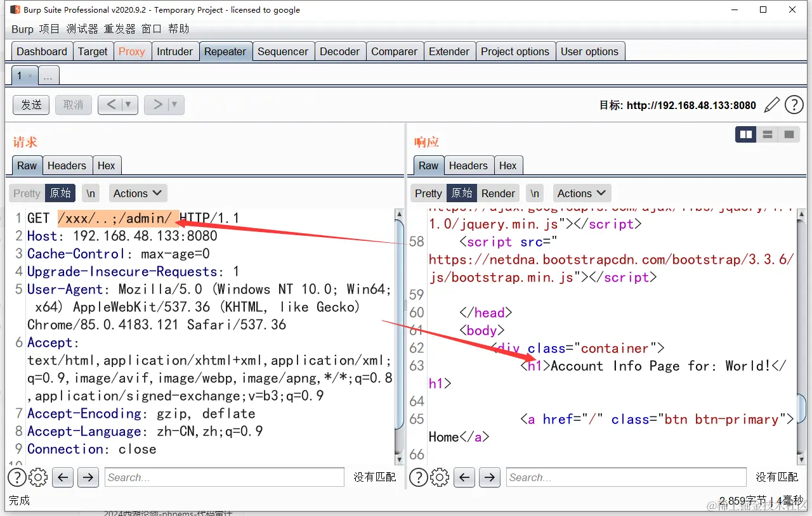Toggle Pretty view in request panel
The image size is (812, 516).
tap(27, 193)
